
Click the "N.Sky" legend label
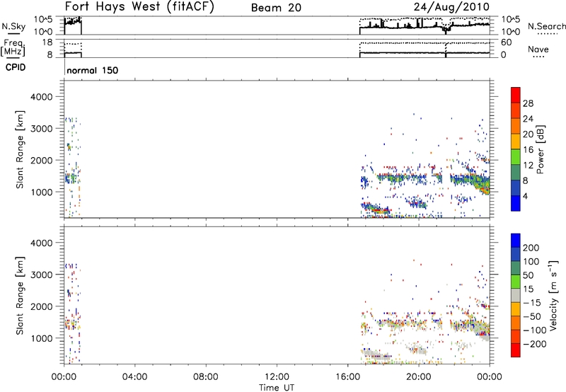click(x=13, y=26)
